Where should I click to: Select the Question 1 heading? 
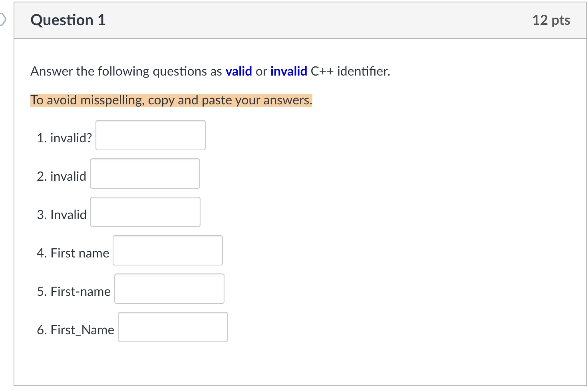coord(68,20)
